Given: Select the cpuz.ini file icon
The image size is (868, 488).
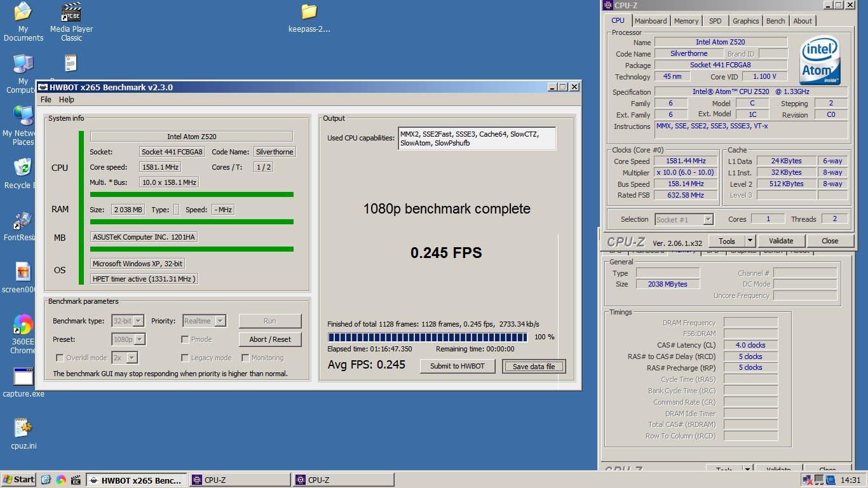Looking at the screenshot, I should point(23,434).
